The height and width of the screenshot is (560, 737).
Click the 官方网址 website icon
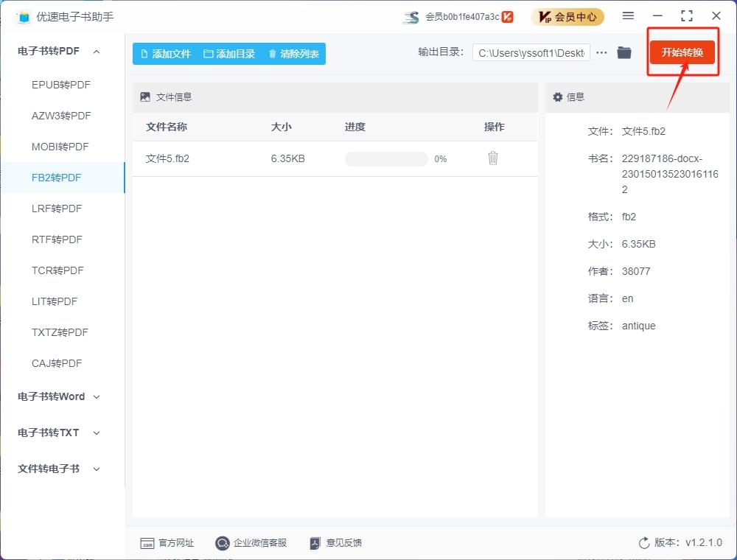[x=147, y=544]
